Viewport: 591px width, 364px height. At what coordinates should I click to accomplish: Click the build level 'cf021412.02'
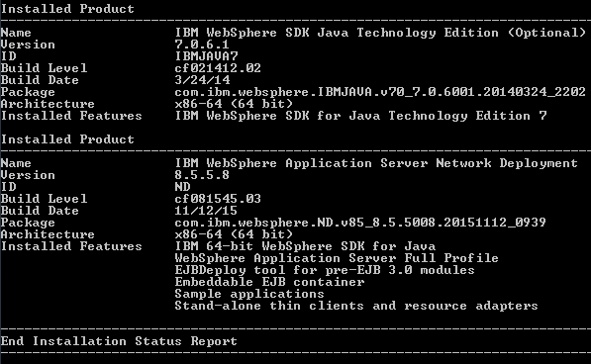[x=218, y=68]
